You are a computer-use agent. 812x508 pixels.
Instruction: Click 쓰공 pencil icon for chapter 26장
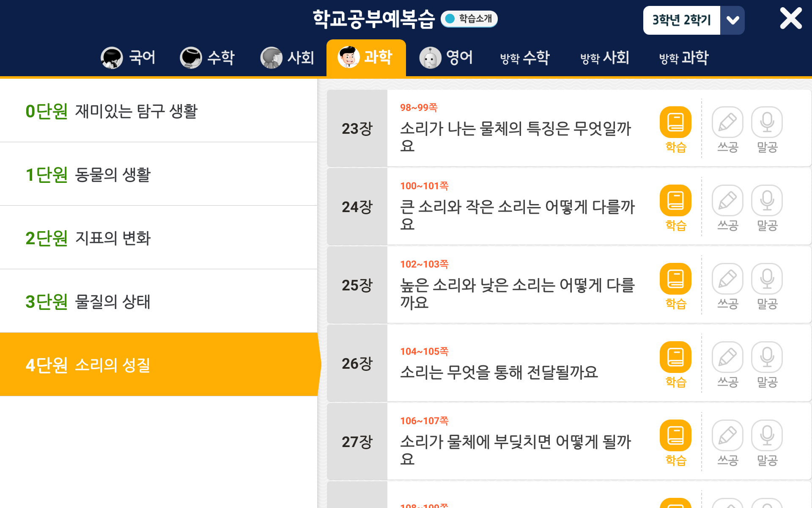click(x=727, y=358)
